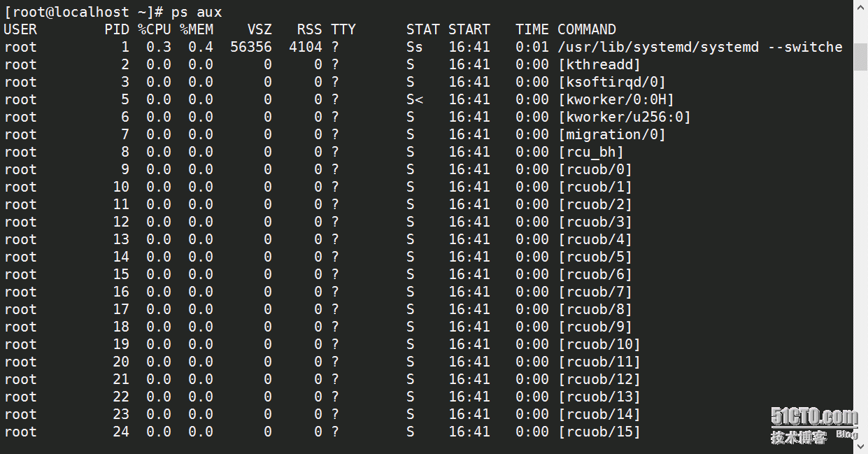Screen dimensions: 868x454
Task: Click the [rcuob/2] process name
Action: pyautogui.click(x=595, y=204)
